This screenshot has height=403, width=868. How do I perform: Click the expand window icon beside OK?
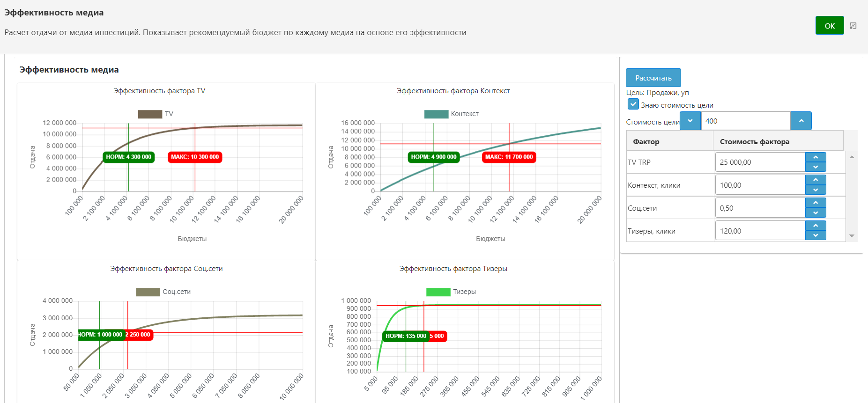pyautogui.click(x=853, y=26)
